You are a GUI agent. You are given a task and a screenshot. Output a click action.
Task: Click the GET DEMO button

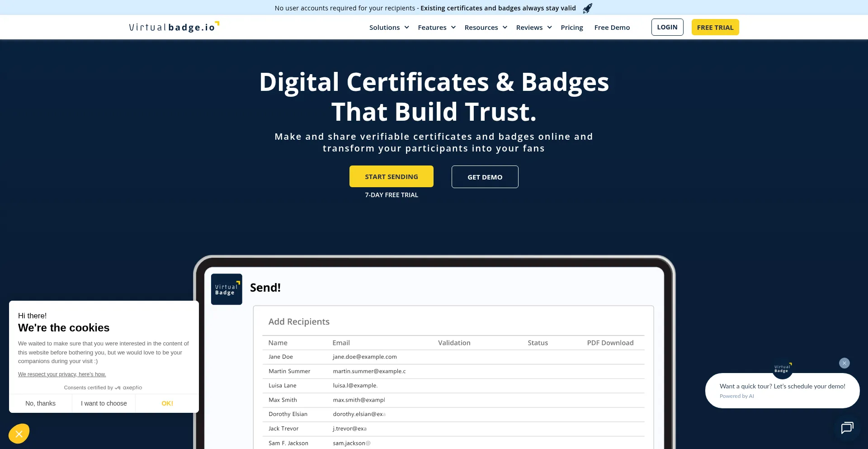[485, 177]
